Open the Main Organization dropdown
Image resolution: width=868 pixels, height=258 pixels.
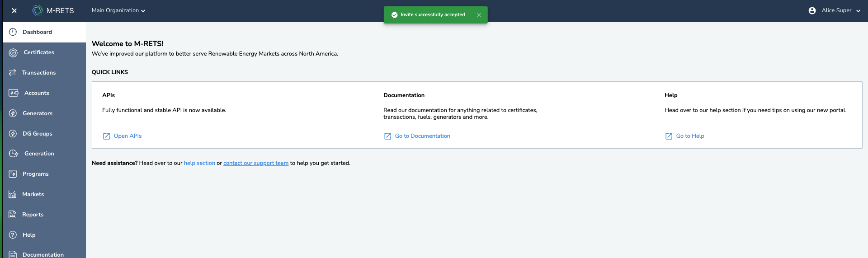(118, 10)
